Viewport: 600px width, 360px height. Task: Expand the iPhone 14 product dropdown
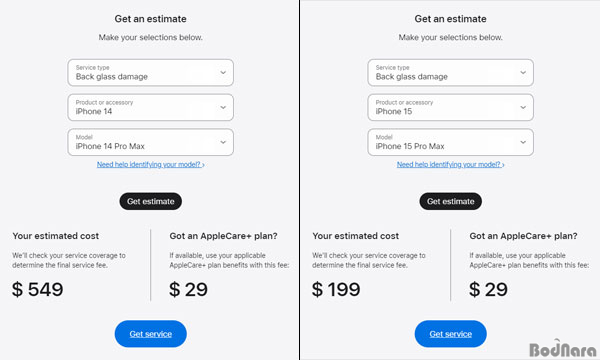pos(150,107)
